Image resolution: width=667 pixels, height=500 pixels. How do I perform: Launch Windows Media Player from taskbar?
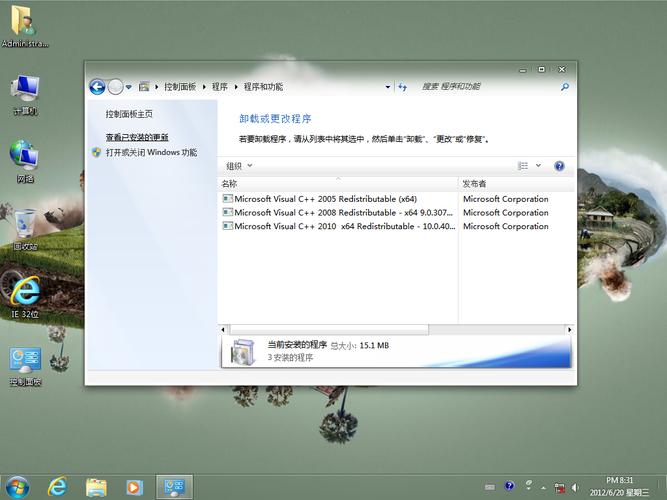click(x=134, y=487)
